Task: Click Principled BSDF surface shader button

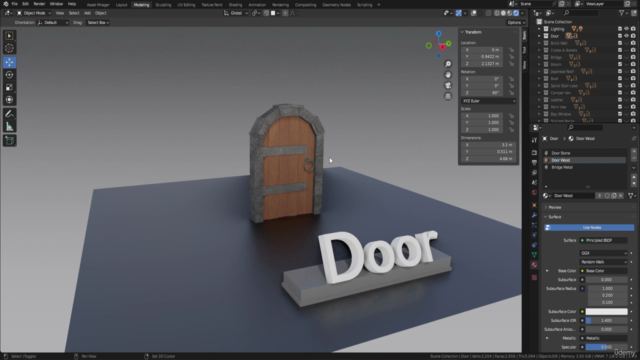Action: pos(604,240)
